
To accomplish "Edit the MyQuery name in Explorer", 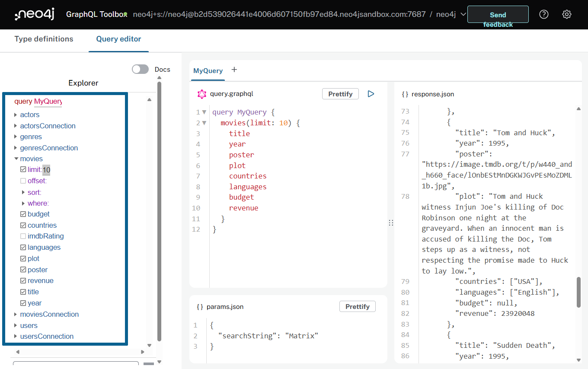I will tap(48, 102).
